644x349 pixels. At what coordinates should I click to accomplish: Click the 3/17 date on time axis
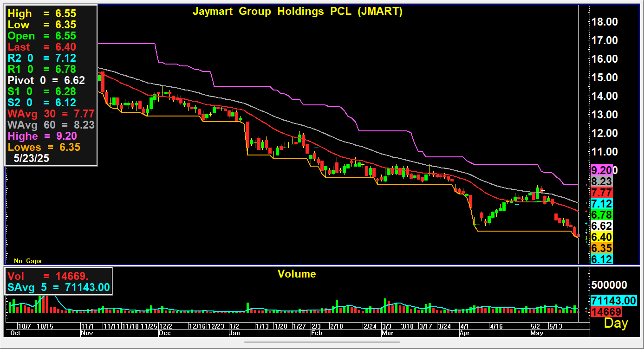[427, 326]
